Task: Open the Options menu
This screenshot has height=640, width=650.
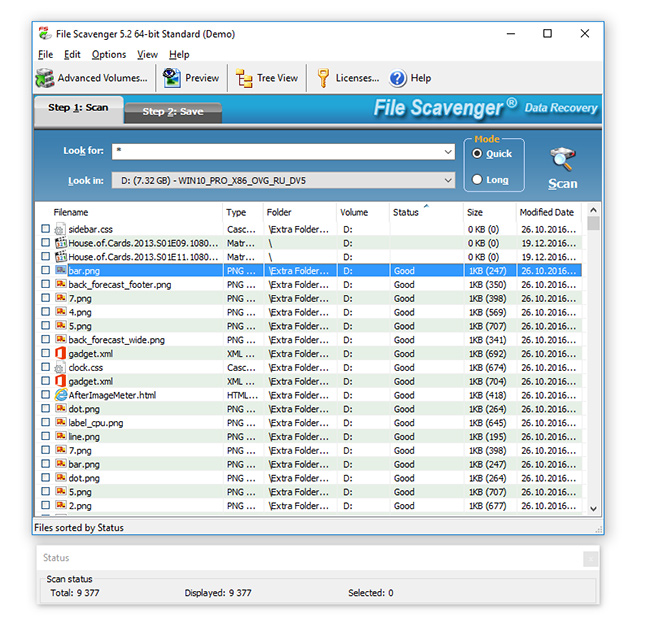Action: click(x=109, y=55)
